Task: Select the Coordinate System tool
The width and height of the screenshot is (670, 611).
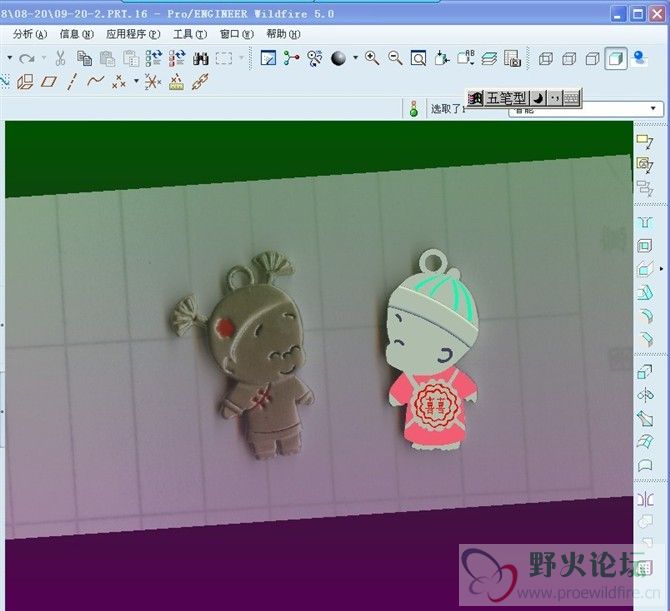Action: click(152, 81)
